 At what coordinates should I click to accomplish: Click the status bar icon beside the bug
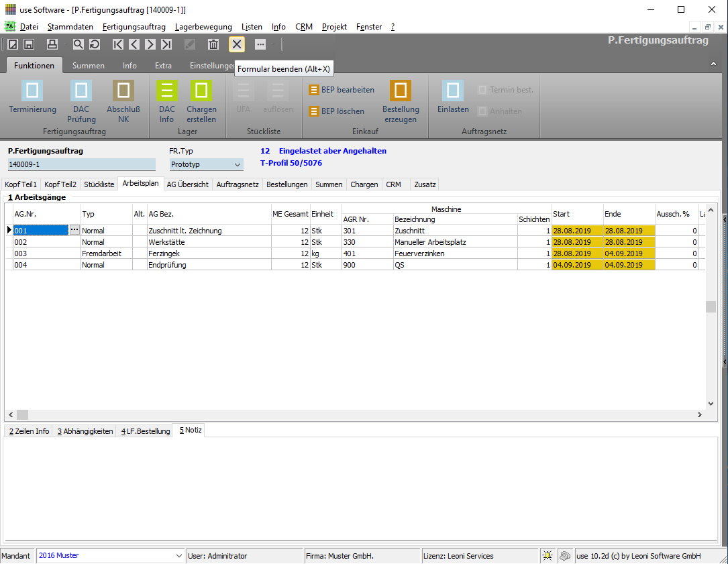coord(564,556)
